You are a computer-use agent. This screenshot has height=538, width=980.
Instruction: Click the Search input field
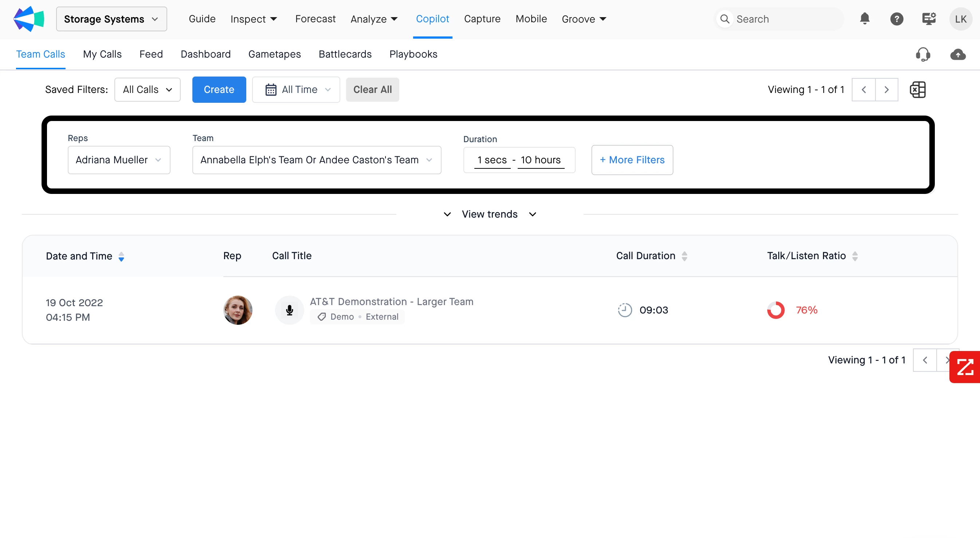(784, 19)
